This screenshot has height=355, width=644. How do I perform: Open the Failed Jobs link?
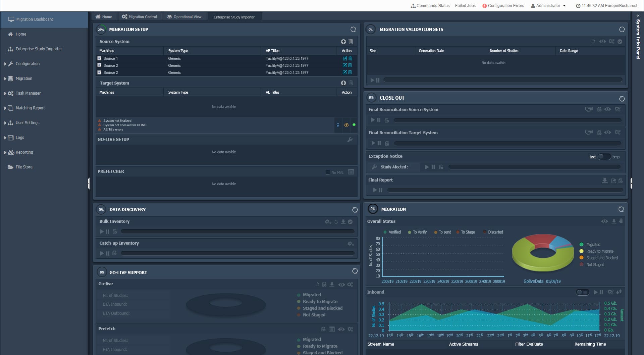[x=465, y=6]
